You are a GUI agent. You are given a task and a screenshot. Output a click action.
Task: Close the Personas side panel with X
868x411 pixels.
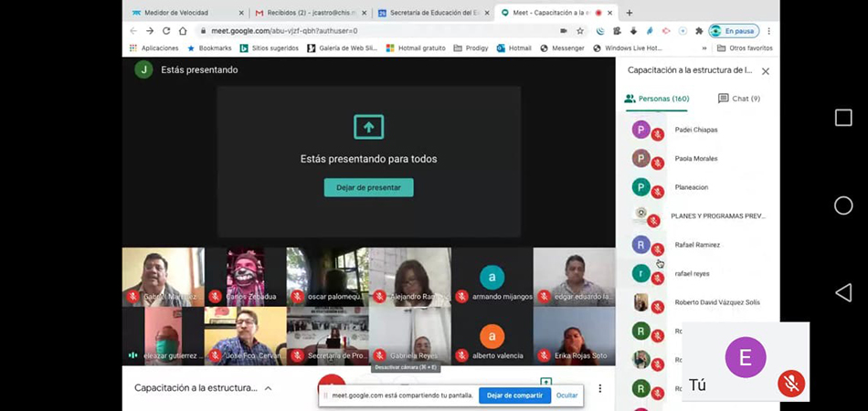[x=766, y=71]
